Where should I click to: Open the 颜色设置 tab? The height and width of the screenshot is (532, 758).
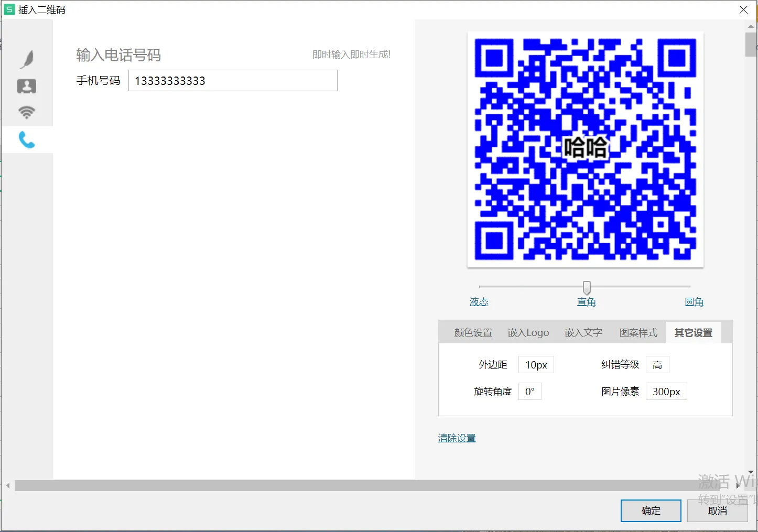tap(473, 333)
